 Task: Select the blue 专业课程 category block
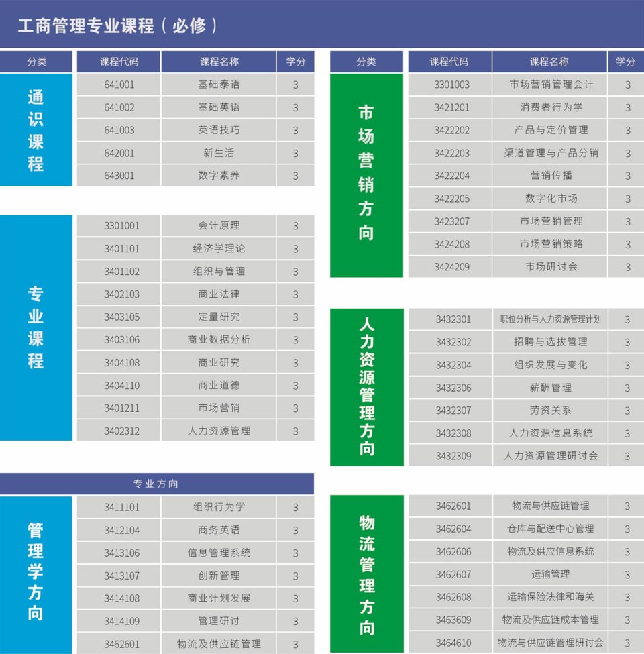(x=36, y=327)
